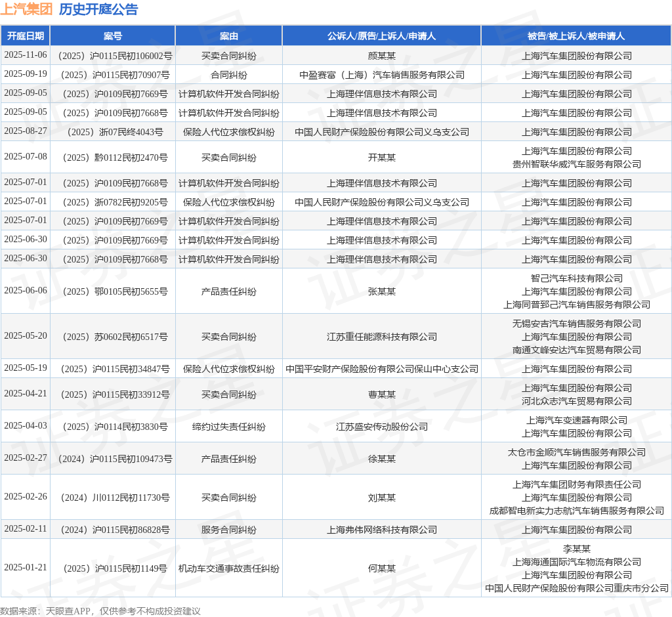The width and height of the screenshot is (672, 617).
Task: Click defendant 上海汽车变速器有限公司
Action: coord(576,420)
